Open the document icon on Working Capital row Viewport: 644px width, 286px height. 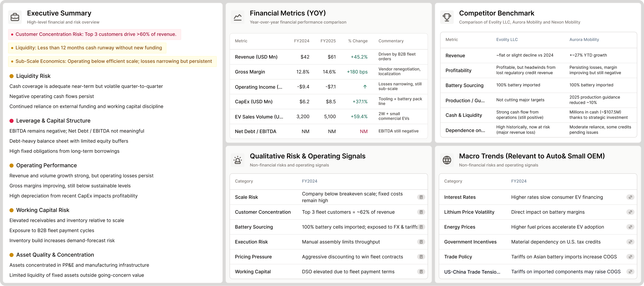point(421,272)
